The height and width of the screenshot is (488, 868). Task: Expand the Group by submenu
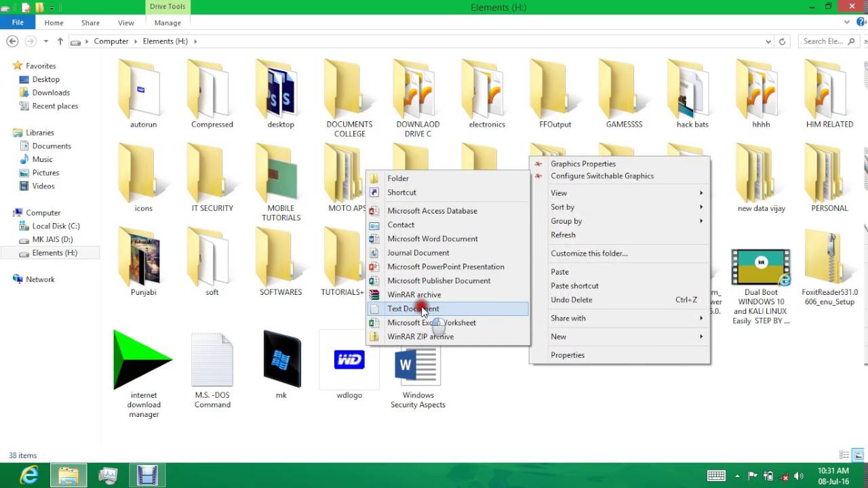620,221
